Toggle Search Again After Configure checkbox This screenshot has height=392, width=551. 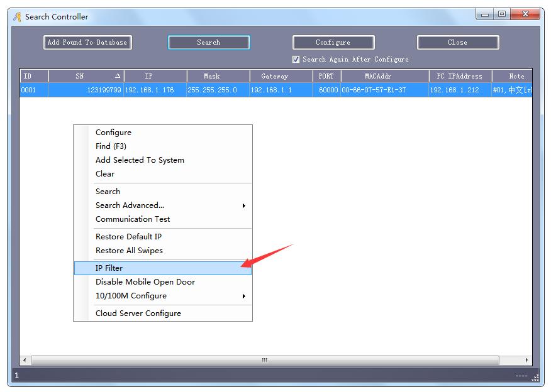click(296, 60)
